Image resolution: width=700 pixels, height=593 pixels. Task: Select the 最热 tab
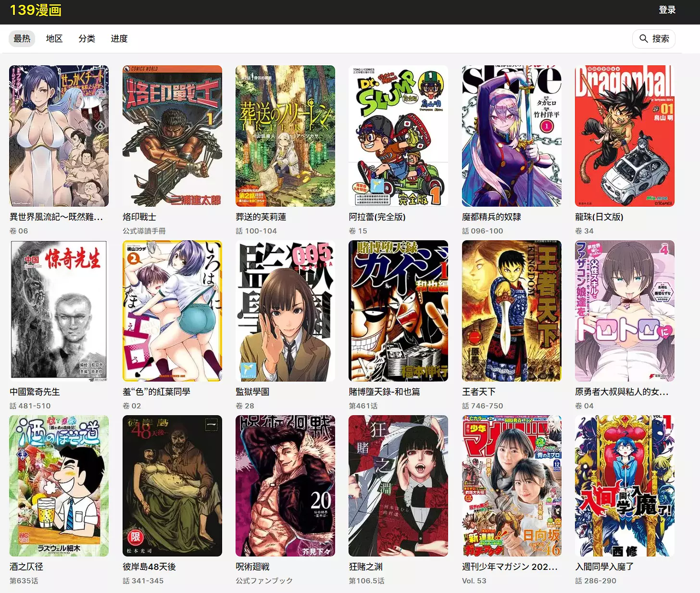(x=22, y=38)
